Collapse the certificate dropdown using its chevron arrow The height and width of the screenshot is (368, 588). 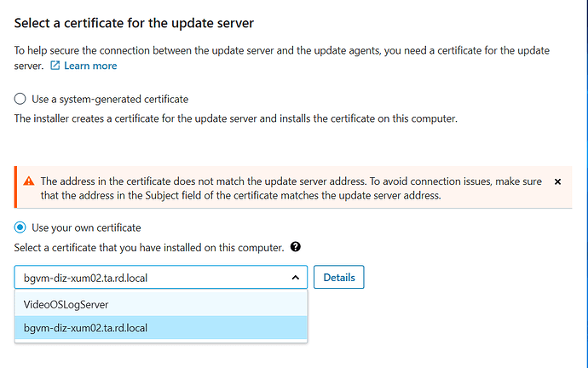295,277
